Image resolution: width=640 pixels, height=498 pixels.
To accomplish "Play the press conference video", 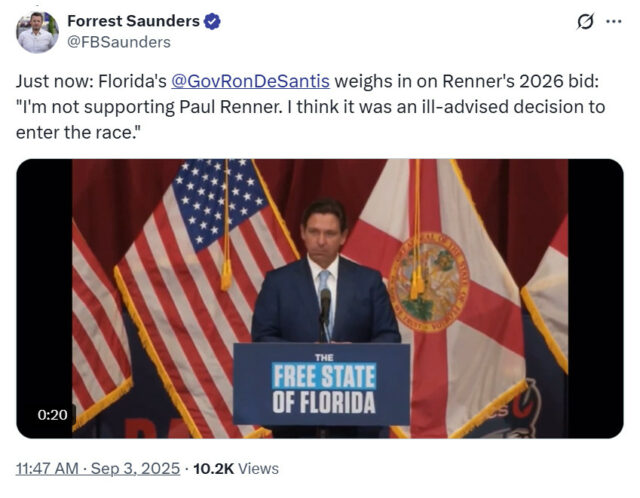I will [320, 298].
